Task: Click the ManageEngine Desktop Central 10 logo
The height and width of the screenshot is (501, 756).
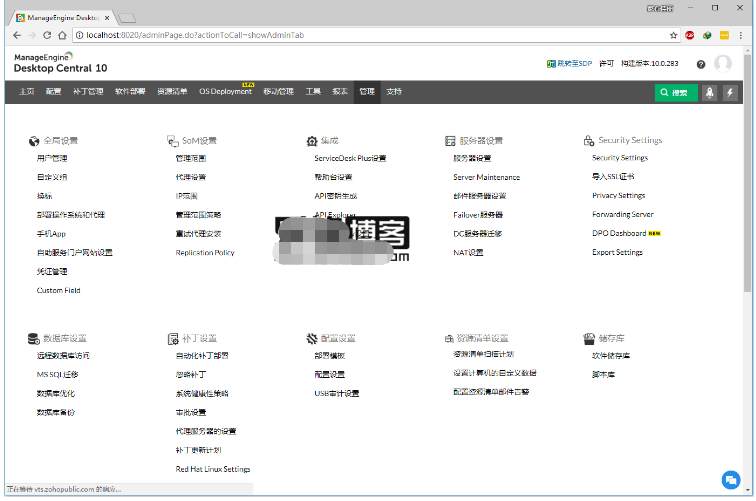Action: click(x=61, y=63)
